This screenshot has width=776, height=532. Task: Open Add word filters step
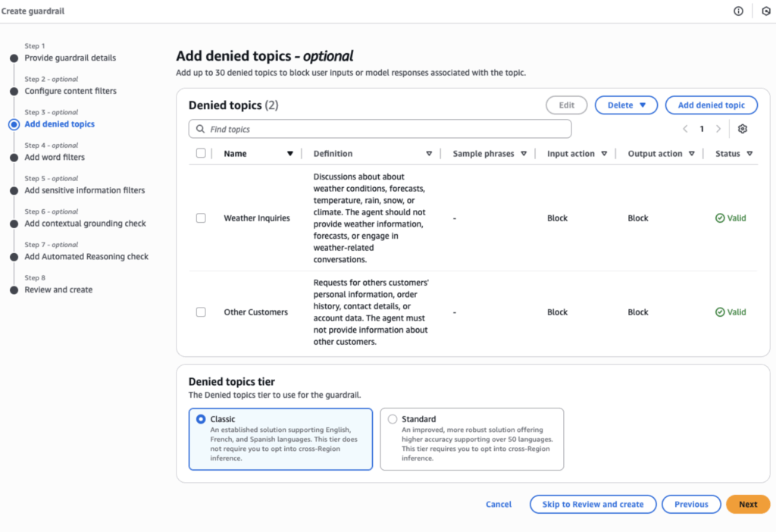(55, 157)
